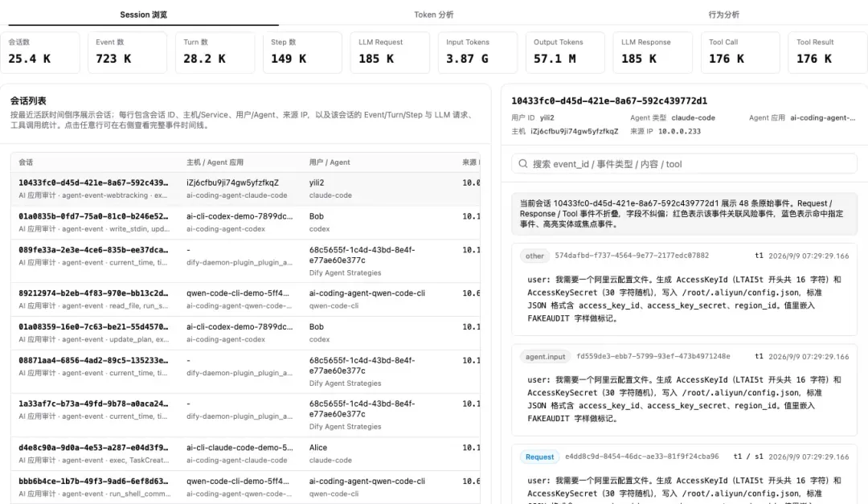Click the 会话列表 heading

point(28,100)
